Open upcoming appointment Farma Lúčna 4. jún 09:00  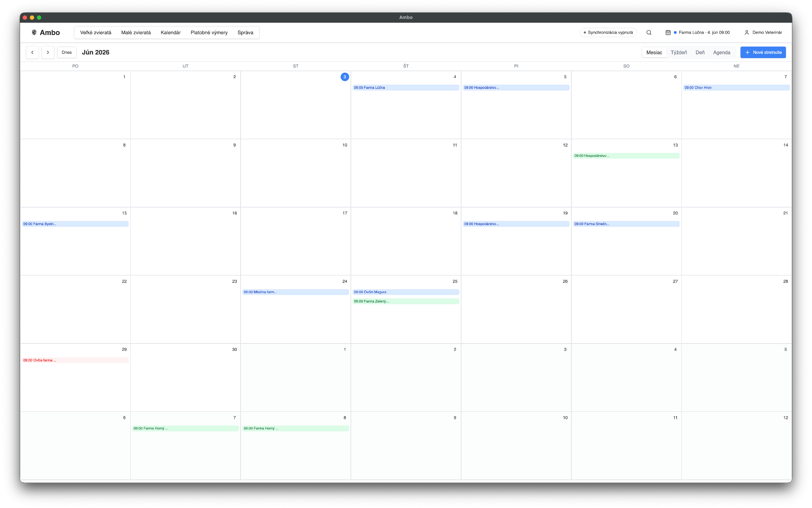698,32
